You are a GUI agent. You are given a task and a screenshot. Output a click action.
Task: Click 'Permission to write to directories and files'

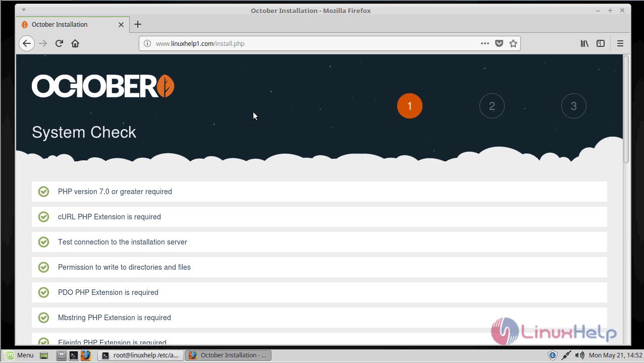[x=124, y=267]
